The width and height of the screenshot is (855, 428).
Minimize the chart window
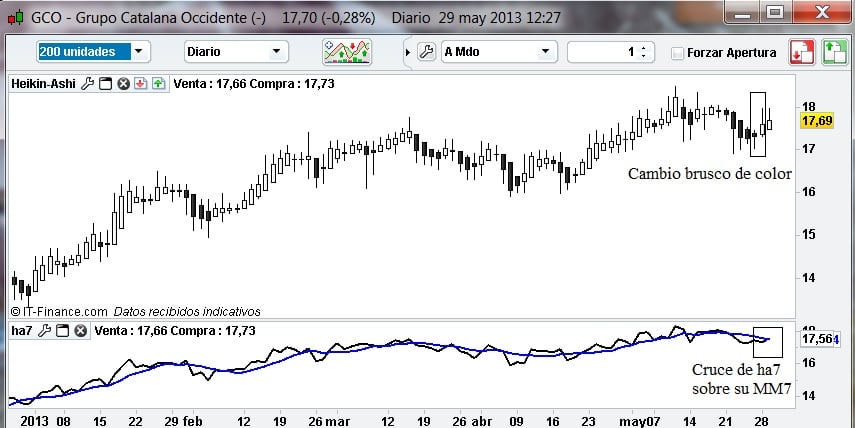742,11
